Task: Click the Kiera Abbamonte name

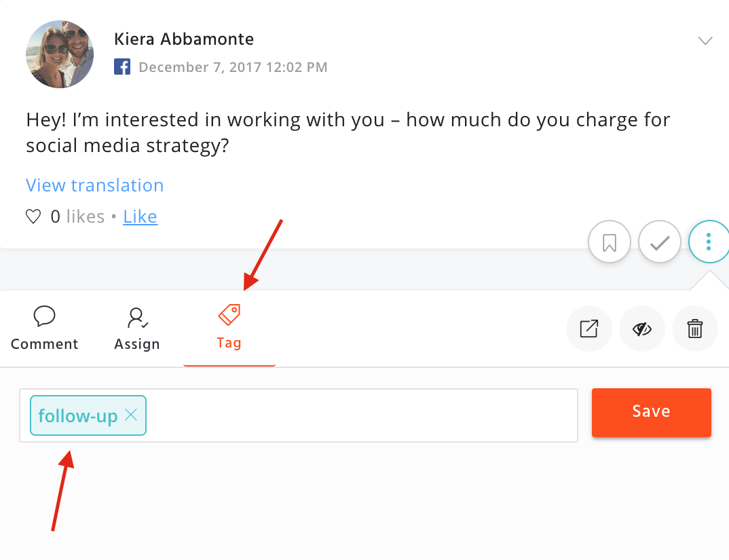Action: 184,39
